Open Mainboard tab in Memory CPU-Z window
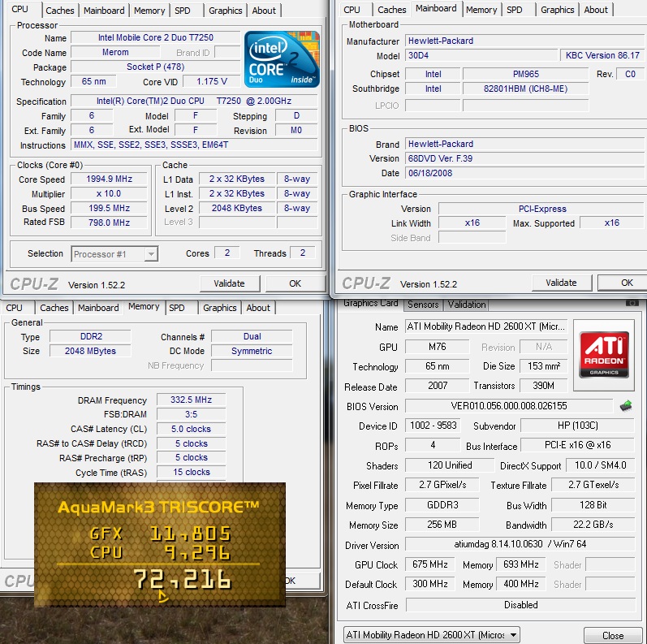647x644 pixels. pyautogui.click(x=98, y=308)
